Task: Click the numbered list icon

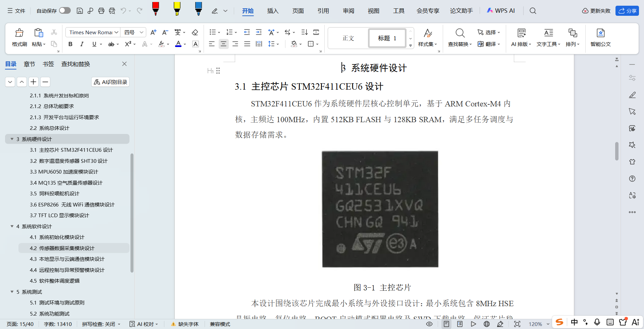Action: [229, 32]
